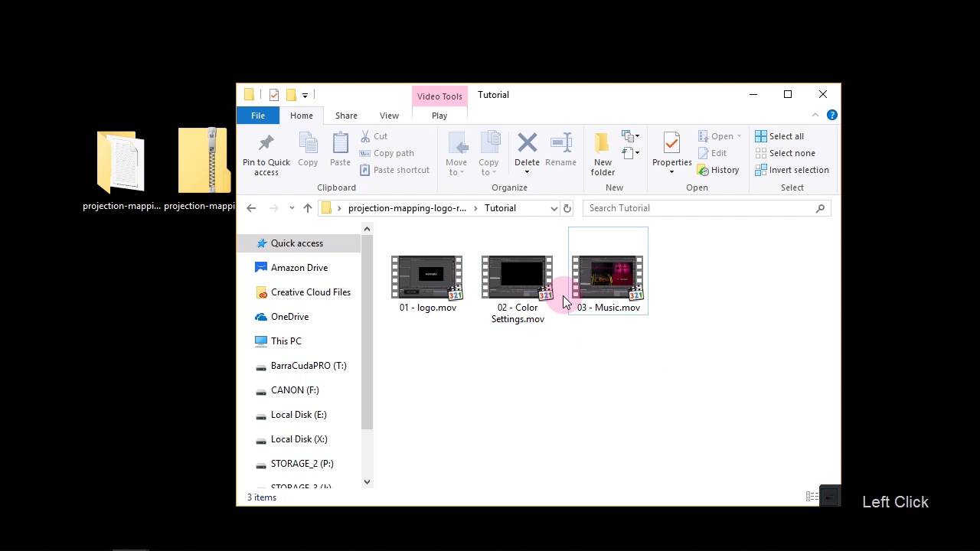Click Invert selection in Select group

(792, 170)
